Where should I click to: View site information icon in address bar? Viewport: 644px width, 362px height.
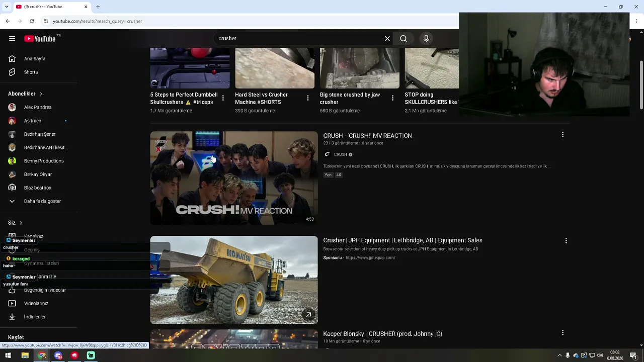coord(46,21)
